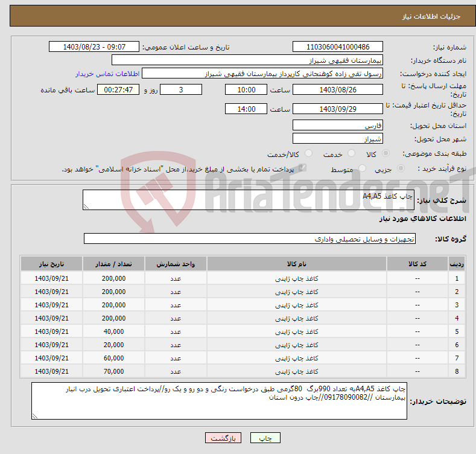This screenshot has height=454, width=476.
Task: Select the کالا/خدمت radio button
Action: (308, 153)
